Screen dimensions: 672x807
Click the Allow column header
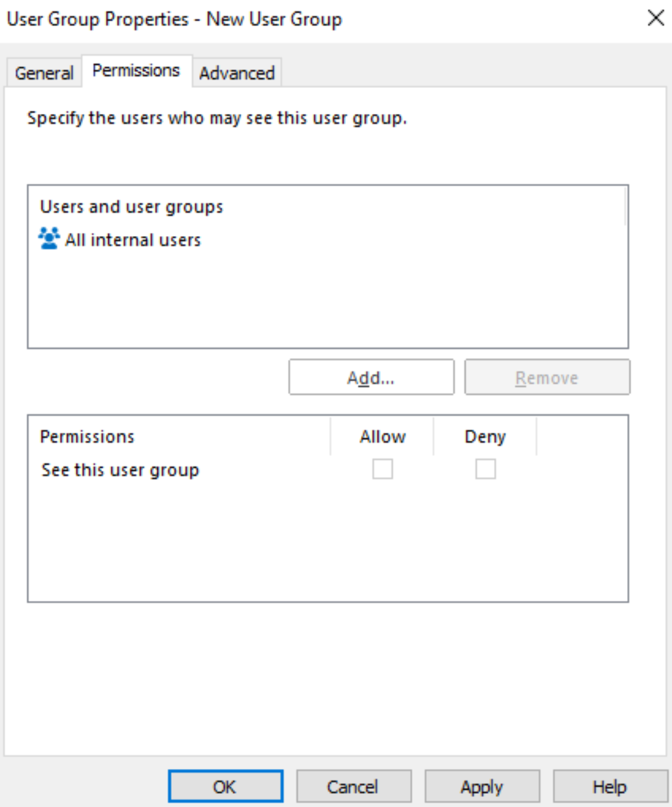[383, 437]
